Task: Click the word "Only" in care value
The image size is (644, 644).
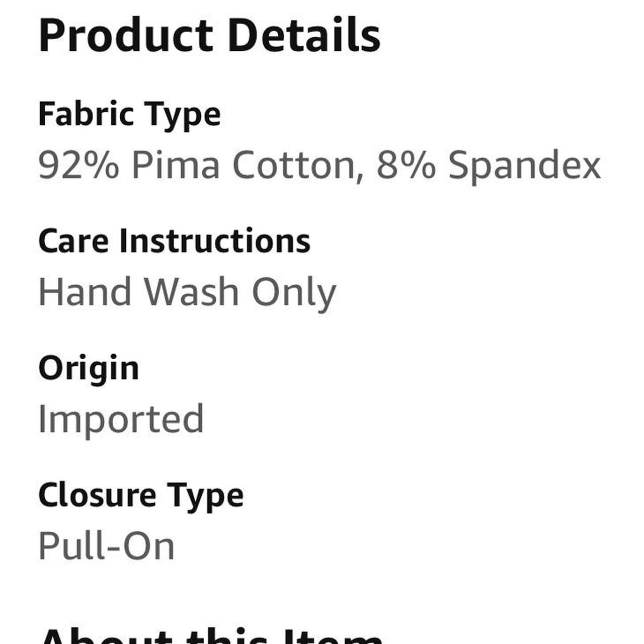Action: (293, 293)
